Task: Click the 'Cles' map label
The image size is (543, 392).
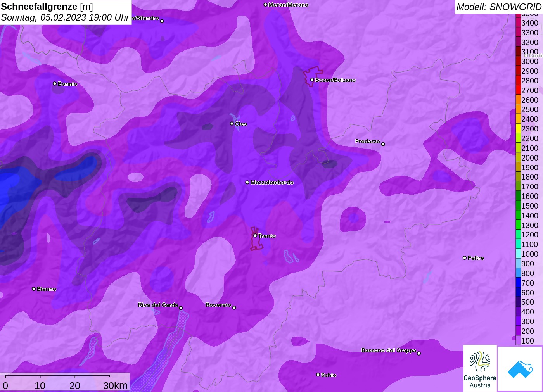Action: (241, 124)
